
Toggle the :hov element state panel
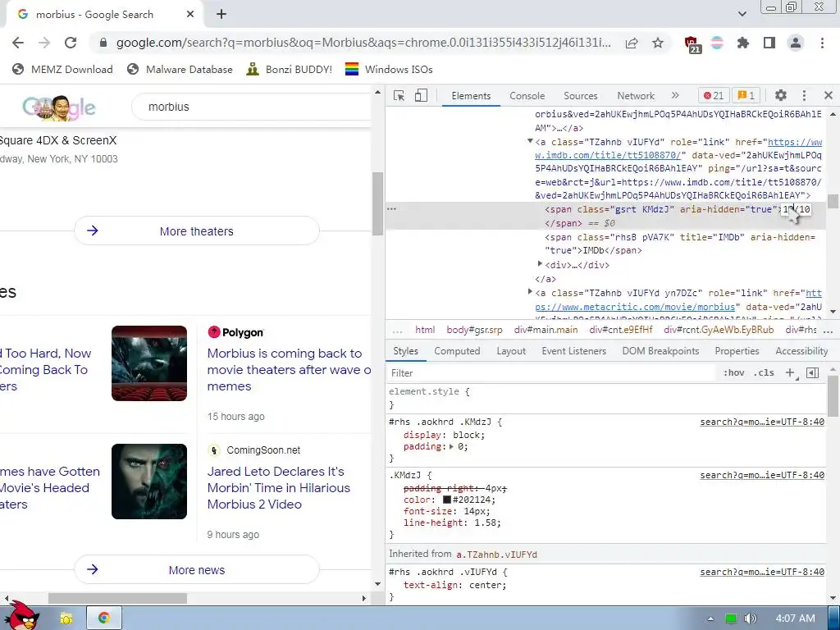733,373
